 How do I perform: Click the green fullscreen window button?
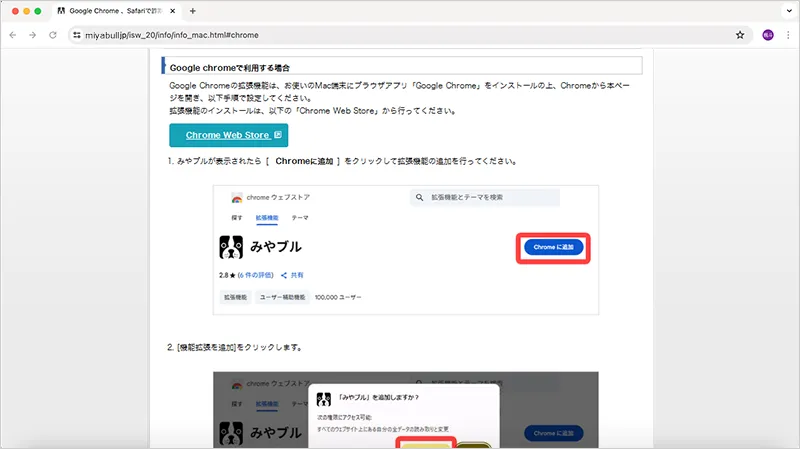(38, 11)
